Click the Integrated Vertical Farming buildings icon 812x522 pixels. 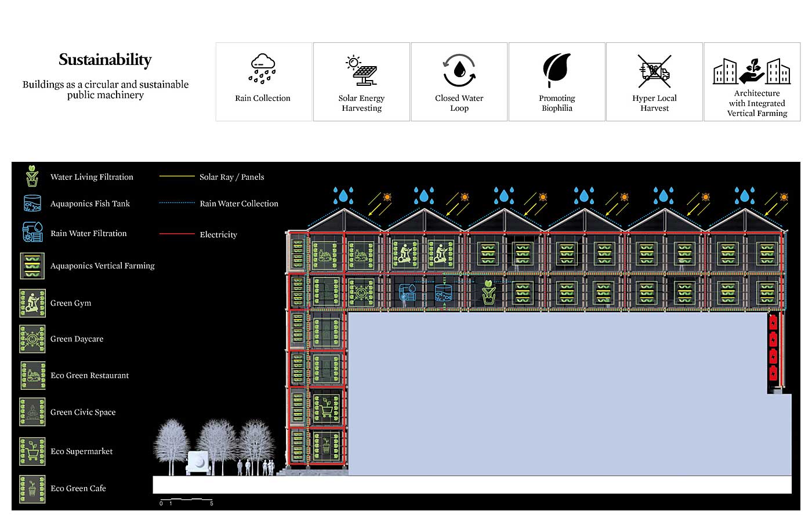(x=752, y=71)
